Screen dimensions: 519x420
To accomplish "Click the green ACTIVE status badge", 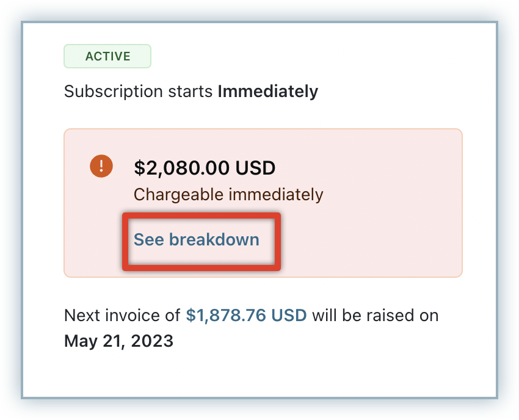I will click(x=107, y=57).
